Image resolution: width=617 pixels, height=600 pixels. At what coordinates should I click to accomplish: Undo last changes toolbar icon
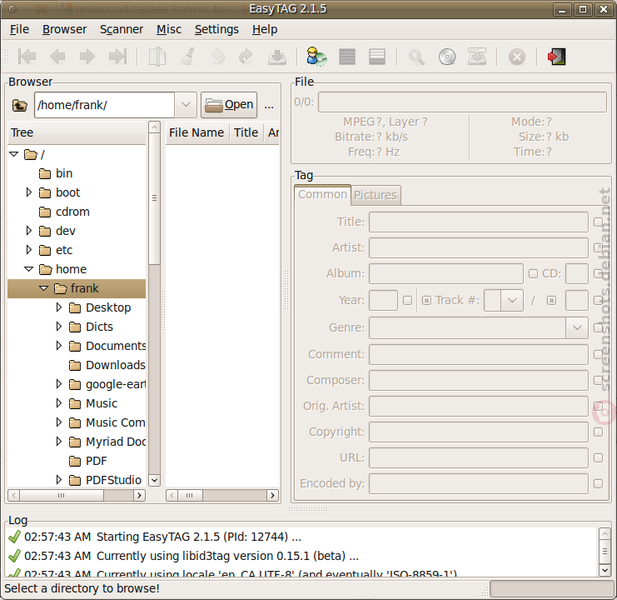pyautogui.click(x=218, y=57)
